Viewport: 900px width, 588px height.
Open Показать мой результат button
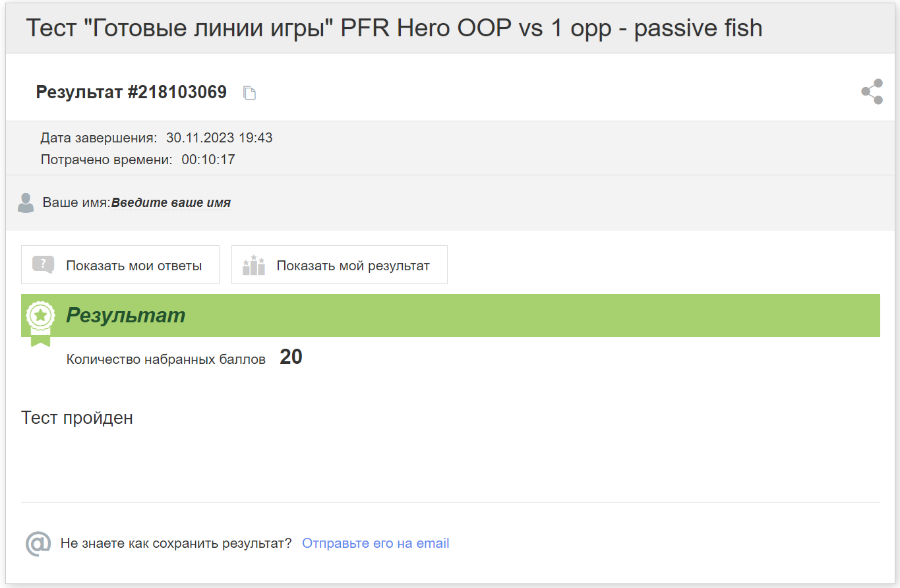pyautogui.click(x=340, y=265)
